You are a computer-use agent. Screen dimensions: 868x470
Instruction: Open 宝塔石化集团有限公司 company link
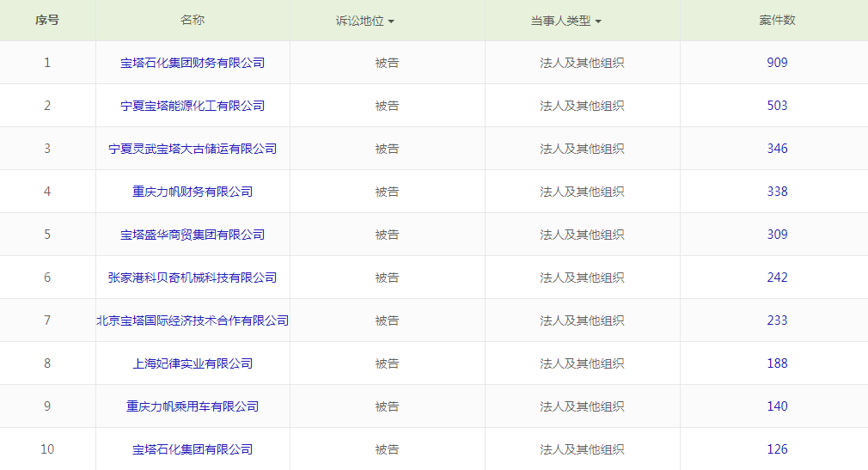(x=193, y=449)
